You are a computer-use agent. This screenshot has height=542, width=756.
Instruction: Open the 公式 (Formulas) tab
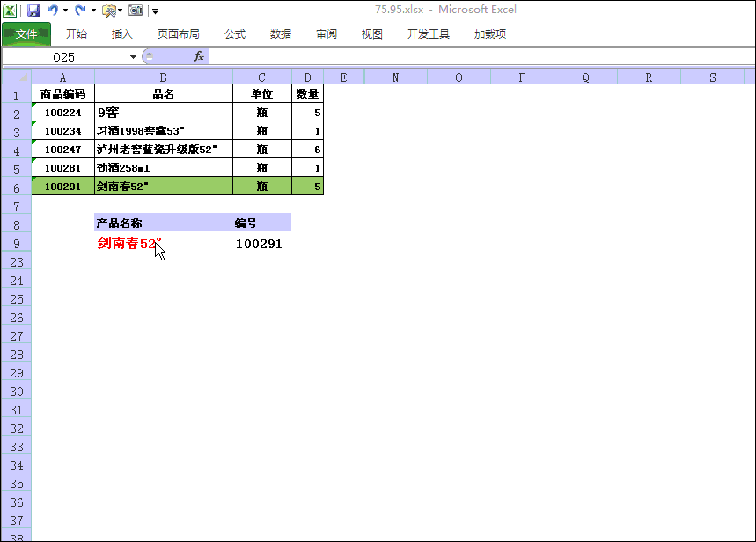point(235,33)
